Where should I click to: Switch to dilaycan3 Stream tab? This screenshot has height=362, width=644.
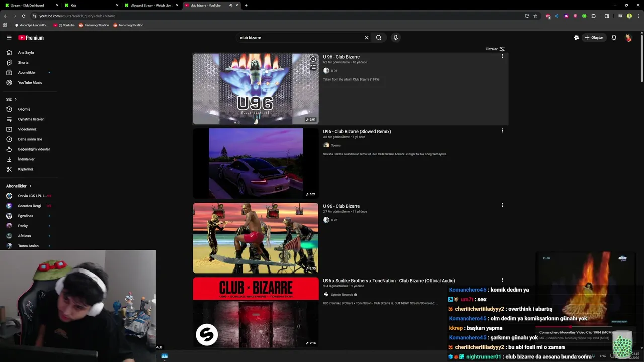pos(151,5)
